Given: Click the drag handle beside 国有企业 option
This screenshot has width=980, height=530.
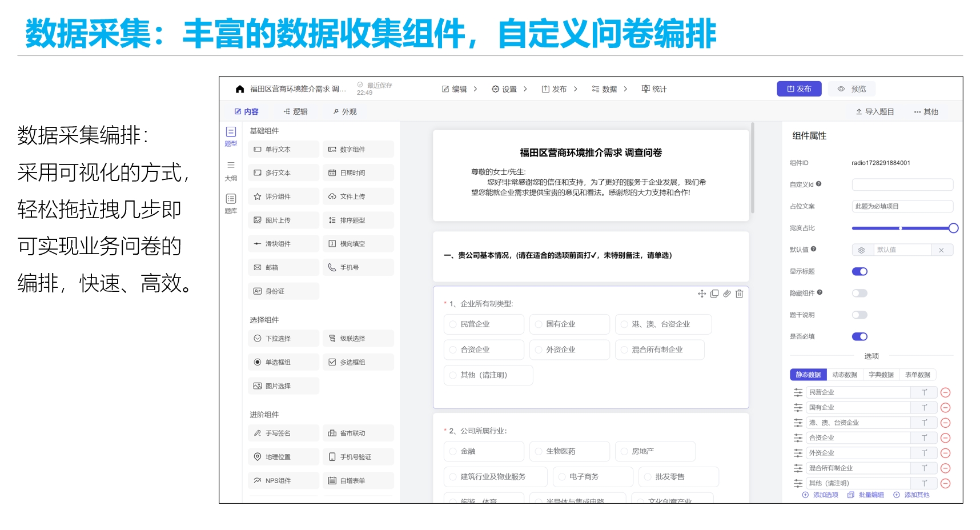Looking at the screenshot, I should click(798, 408).
